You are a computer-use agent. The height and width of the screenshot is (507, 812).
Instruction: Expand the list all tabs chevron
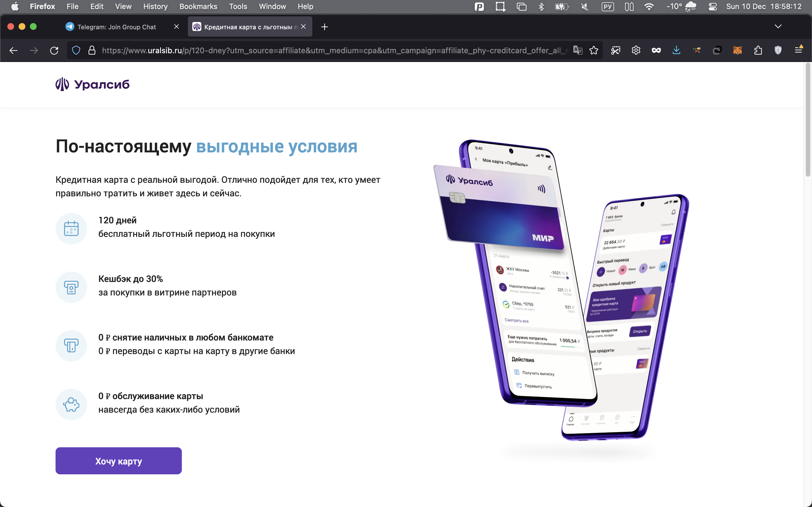pyautogui.click(x=778, y=26)
